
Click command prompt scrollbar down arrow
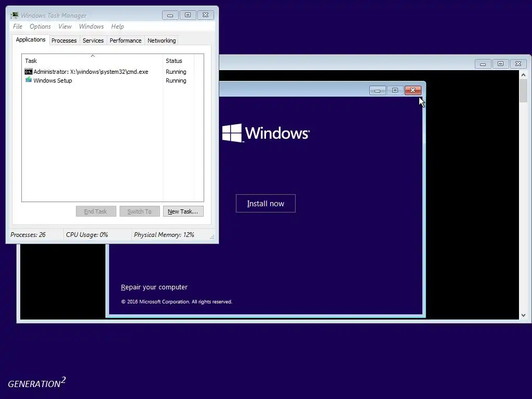523,315
